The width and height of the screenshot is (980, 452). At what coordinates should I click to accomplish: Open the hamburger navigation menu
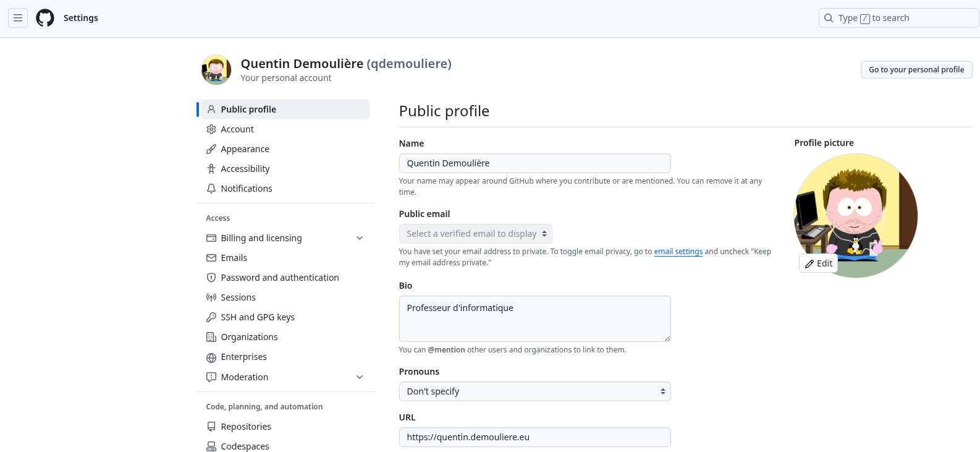pyautogui.click(x=18, y=18)
